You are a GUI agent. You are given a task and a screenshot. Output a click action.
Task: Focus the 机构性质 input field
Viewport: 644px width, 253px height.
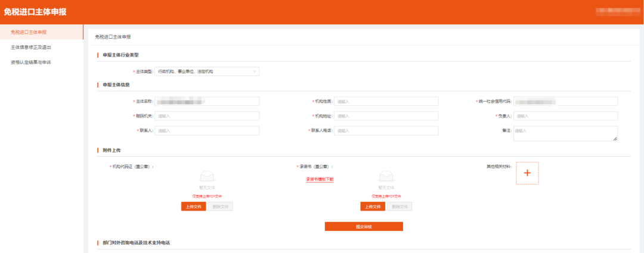coord(386,101)
